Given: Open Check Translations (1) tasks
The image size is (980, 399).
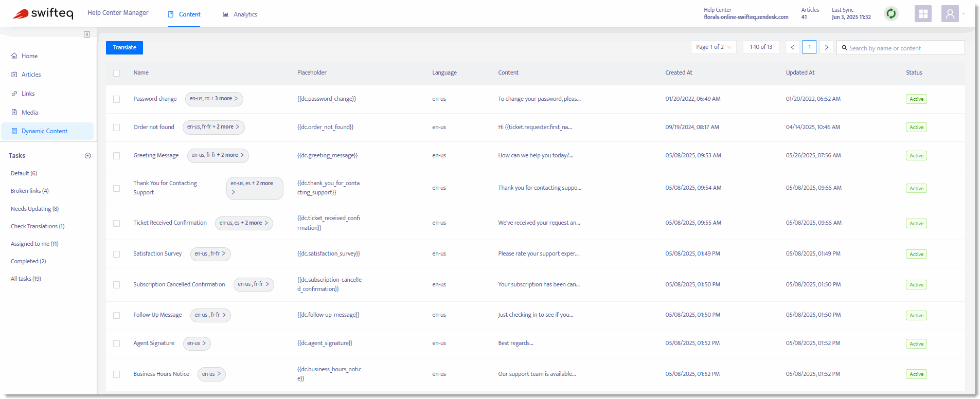Looking at the screenshot, I should coord(38,226).
